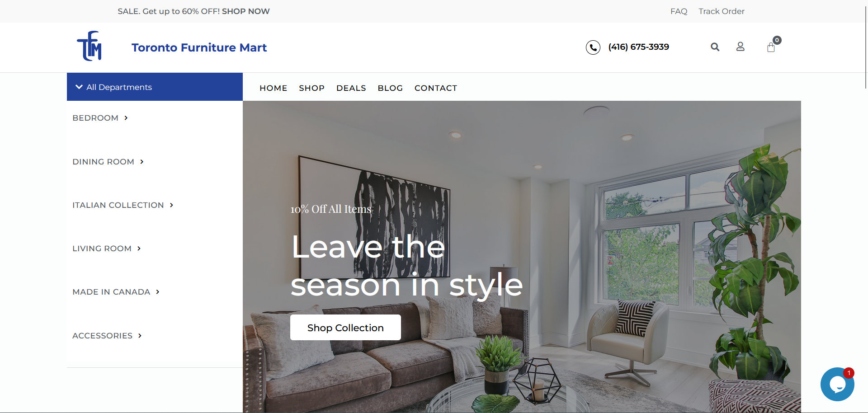Screen dimensions: 868x413
Task: Expand the Bedroom category arrow
Action: tap(126, 118)
